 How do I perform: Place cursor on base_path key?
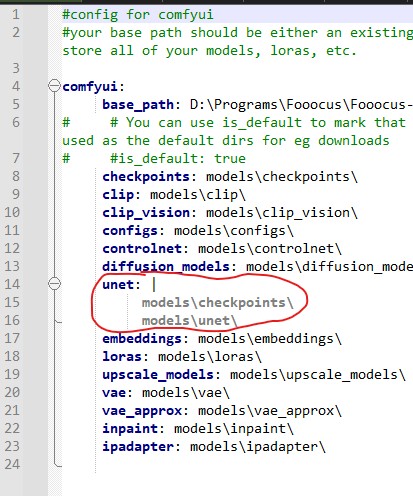[138, 105]
